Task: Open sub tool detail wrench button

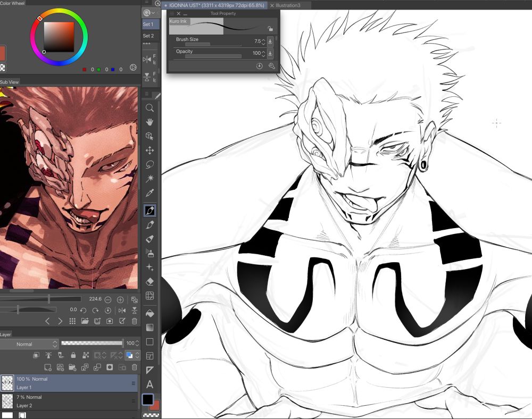Action: 272,66
